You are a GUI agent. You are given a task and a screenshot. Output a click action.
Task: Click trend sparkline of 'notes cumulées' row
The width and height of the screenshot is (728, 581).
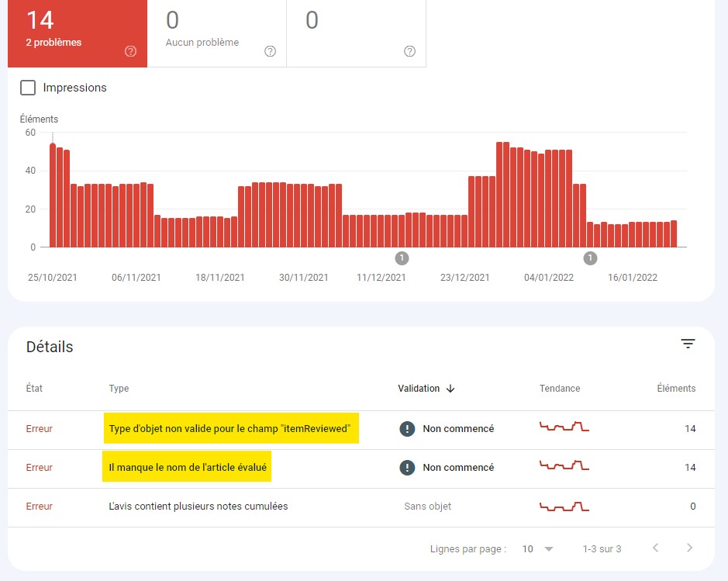point(564,507)
